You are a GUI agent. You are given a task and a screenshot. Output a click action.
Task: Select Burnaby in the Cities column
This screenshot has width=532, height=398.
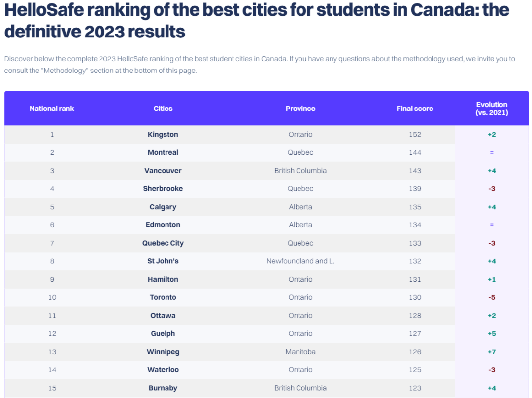pyautogui.click(x=163, y=388)
